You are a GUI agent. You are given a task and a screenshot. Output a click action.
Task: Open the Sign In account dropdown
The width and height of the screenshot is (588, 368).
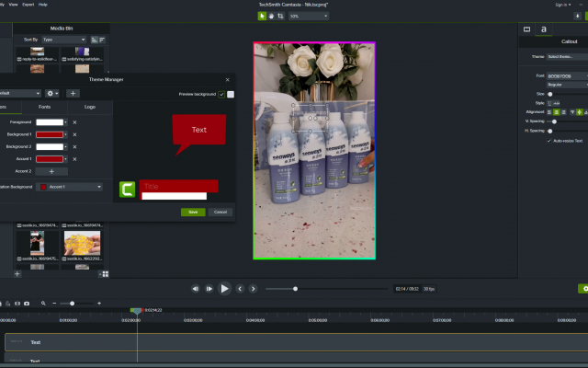[563, 5]
